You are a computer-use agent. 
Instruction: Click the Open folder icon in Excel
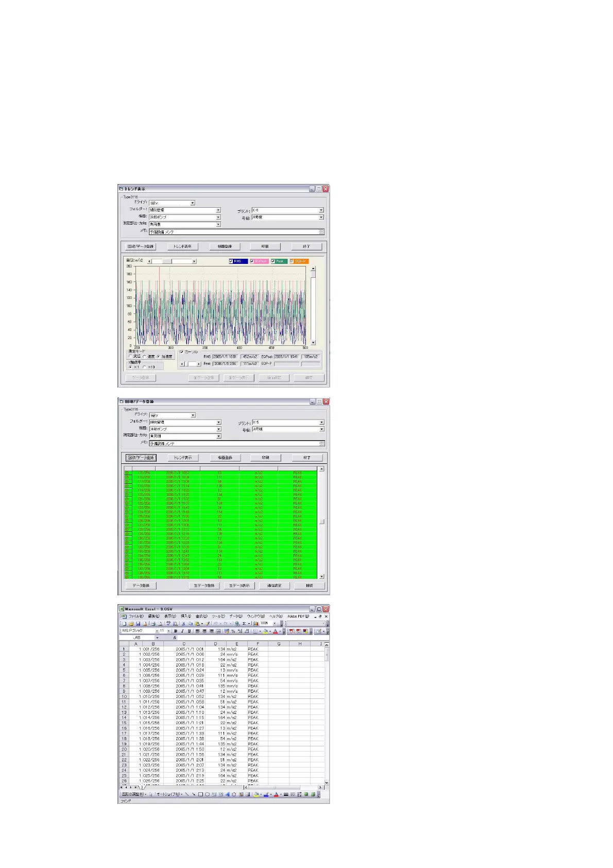click(131, 624)
